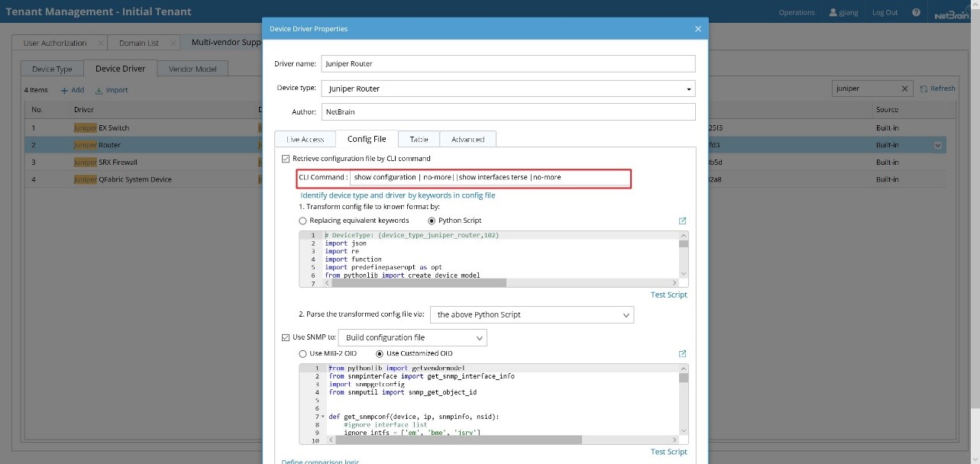Switch to the Vendor Model tab
The image size is (980, 464).
click(x=192, y=69)
